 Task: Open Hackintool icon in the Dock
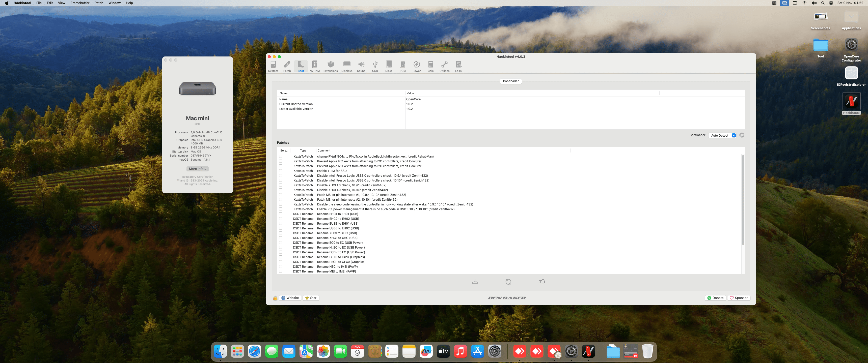tap(588, 352)
